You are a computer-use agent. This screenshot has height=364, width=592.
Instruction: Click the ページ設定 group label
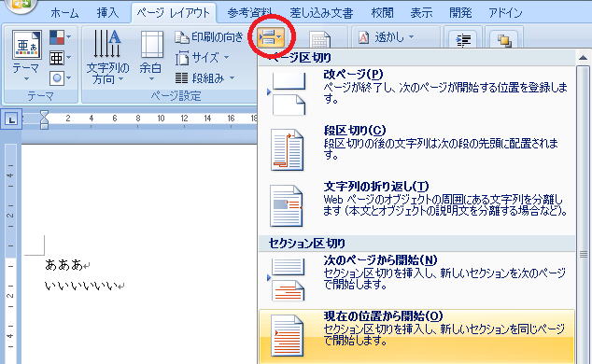[176, 96]
